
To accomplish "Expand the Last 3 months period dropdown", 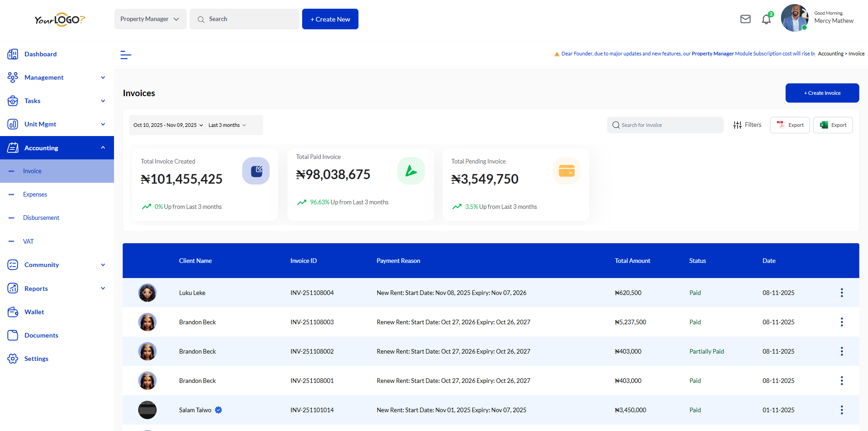I will pyautogui.click(x=227, y=125).
